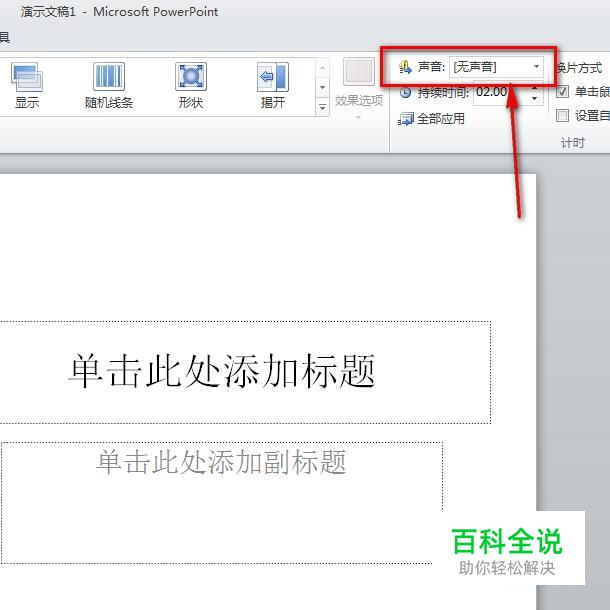The image size is (610, 610).
Task: Open the 声音 [无声音] dropdown
Action: coord(496,67)
